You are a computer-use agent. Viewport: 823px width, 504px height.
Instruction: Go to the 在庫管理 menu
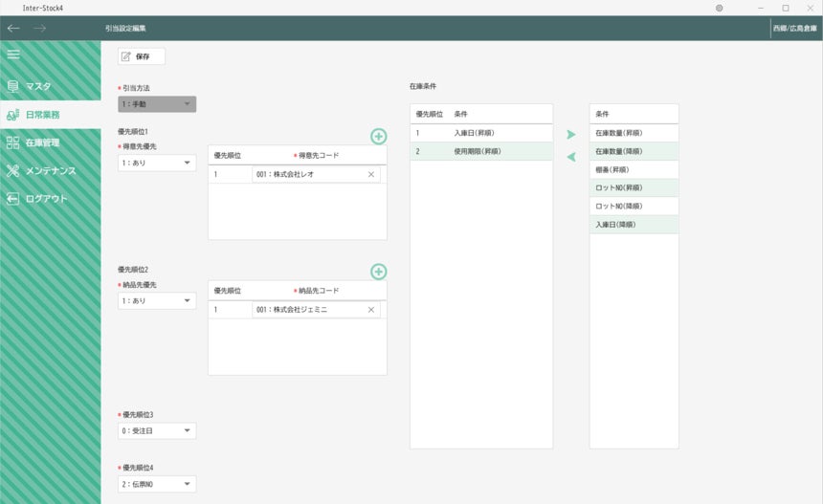pos(50,142)
